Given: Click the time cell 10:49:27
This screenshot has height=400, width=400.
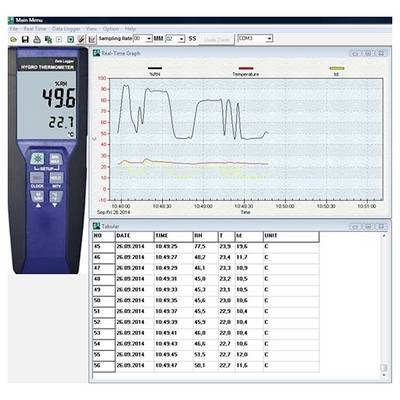Looking at the screenshot, I should (173, 258).
